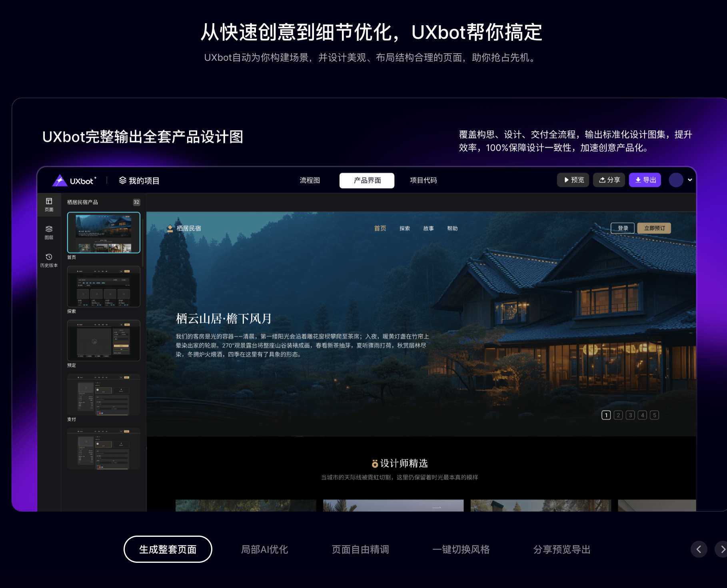Switch to the 流程图 tab
727x588 pixels.
coord(310,180)
